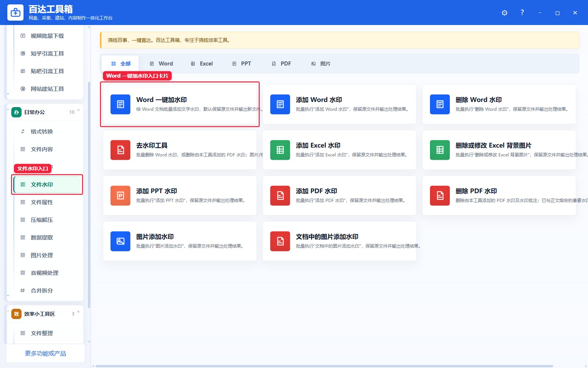Click the 文档中的图片添加水印 red icon
Image resolution: width=588 pixels, height=368 pixels.
280,241
